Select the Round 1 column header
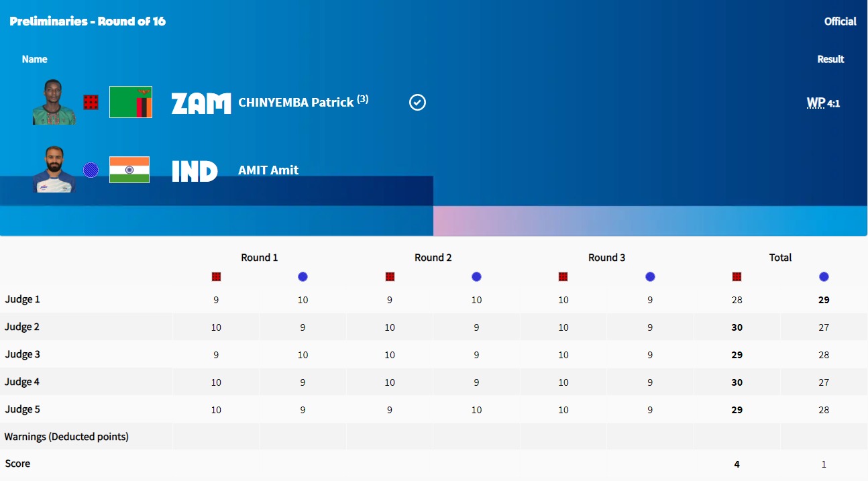The height and width of the screenshot is (481, 868). (260, 258)
